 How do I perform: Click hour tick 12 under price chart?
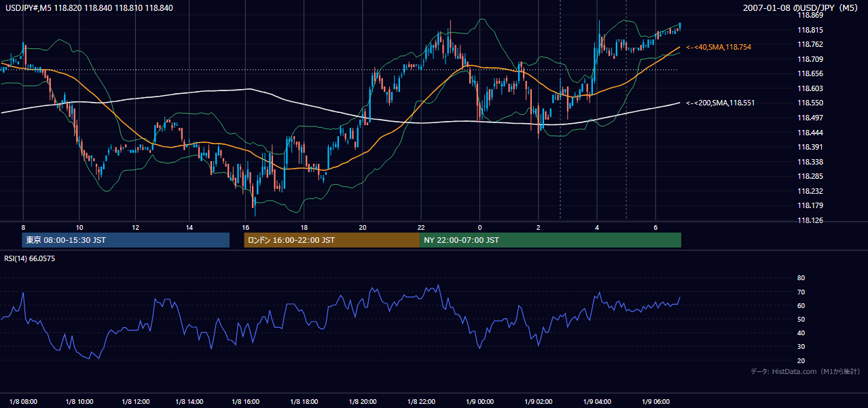coord(135,227)
